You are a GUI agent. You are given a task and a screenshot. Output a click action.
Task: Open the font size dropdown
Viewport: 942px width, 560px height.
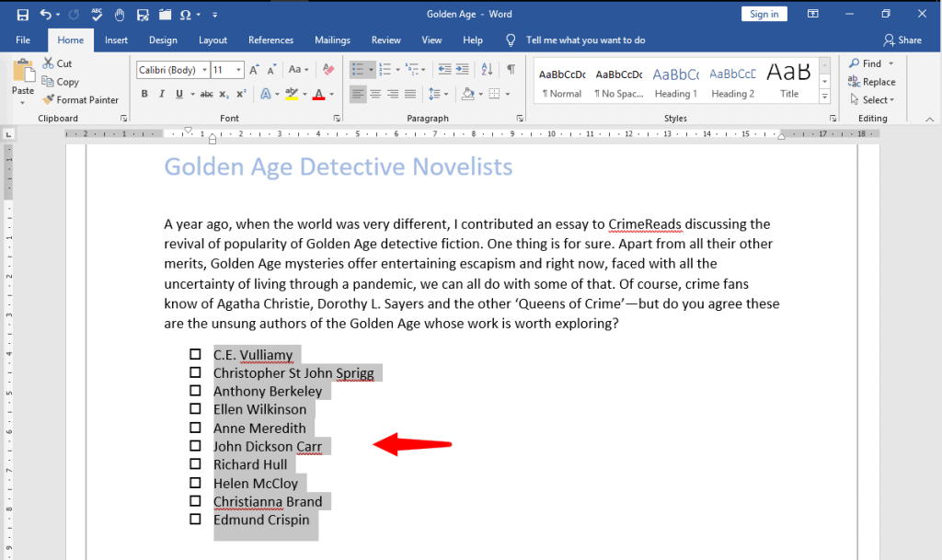(x=238, y=70)
